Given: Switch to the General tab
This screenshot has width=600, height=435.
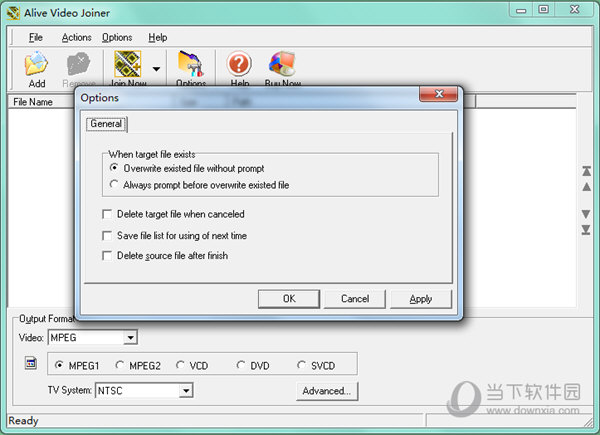Looking at the screenshot, I should (106, 124).
